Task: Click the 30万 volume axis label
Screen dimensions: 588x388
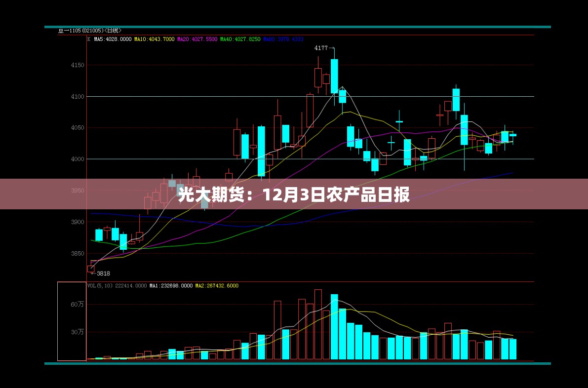Action: point(77,332)
